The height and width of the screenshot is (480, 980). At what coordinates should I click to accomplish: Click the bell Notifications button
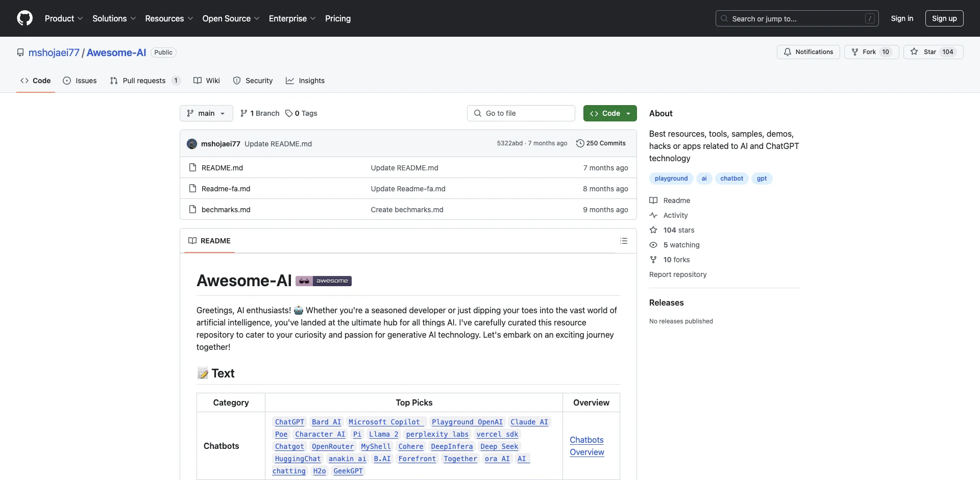[808, 52]
